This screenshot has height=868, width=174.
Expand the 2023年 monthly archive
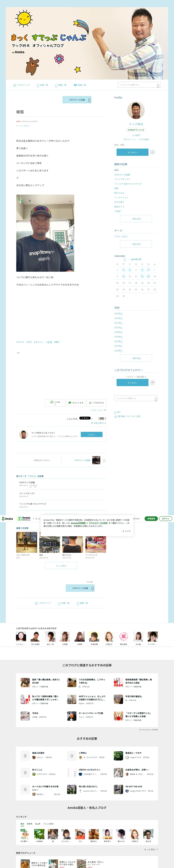[118, 318]
